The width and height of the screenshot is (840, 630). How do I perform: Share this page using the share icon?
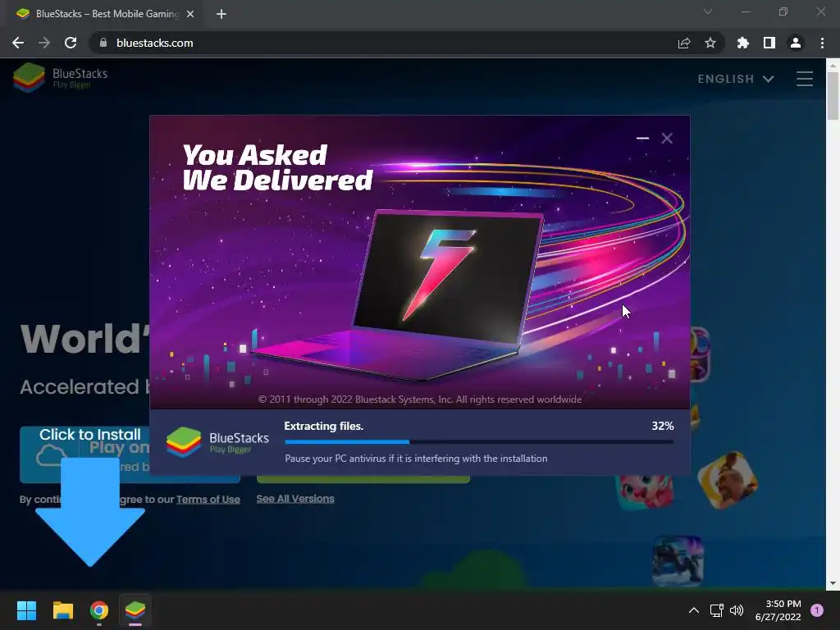click(684, 43)
